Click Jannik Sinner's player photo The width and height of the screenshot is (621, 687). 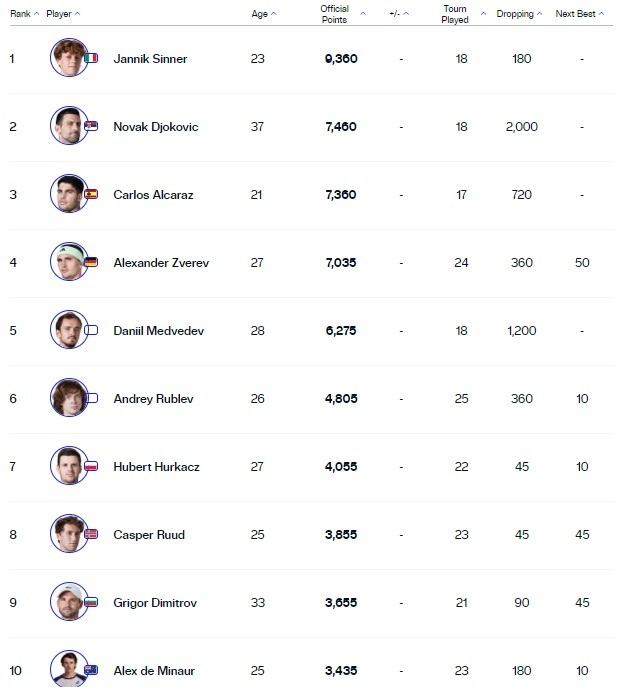point(68,58)
